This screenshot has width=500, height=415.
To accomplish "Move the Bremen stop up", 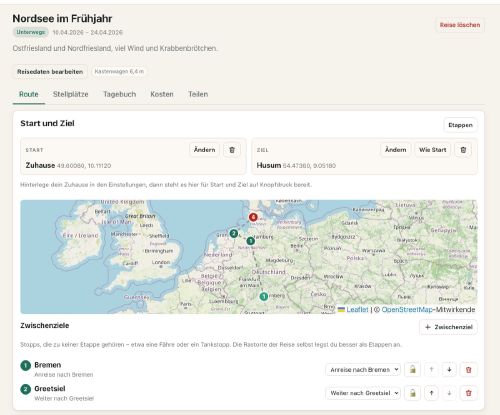I will (x=431, y=369).
